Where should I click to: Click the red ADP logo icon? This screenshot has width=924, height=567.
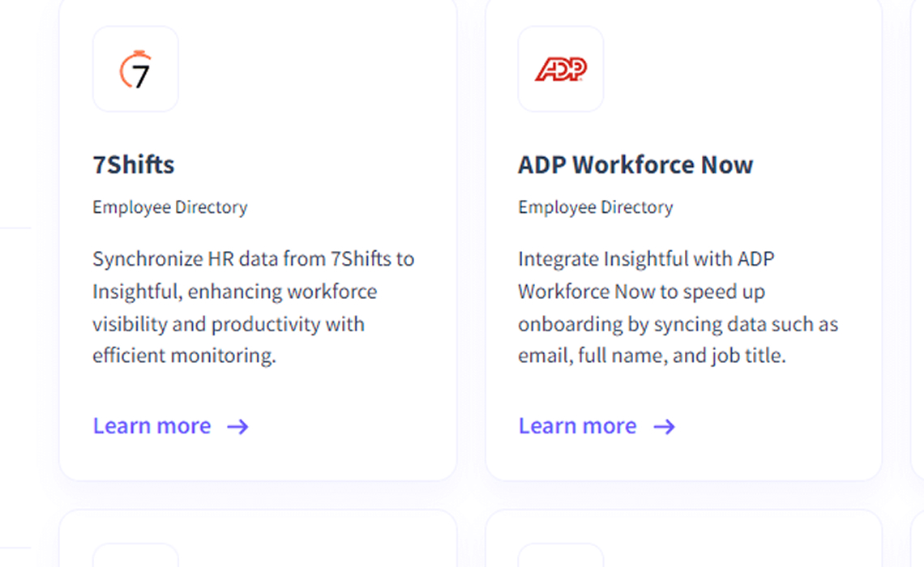561,70
